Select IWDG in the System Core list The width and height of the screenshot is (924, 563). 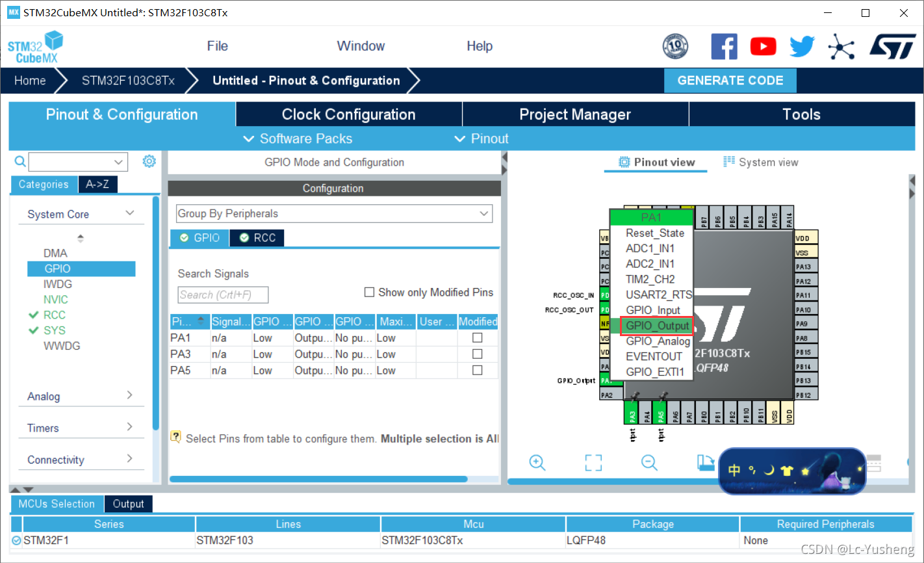tap(58, 284)
